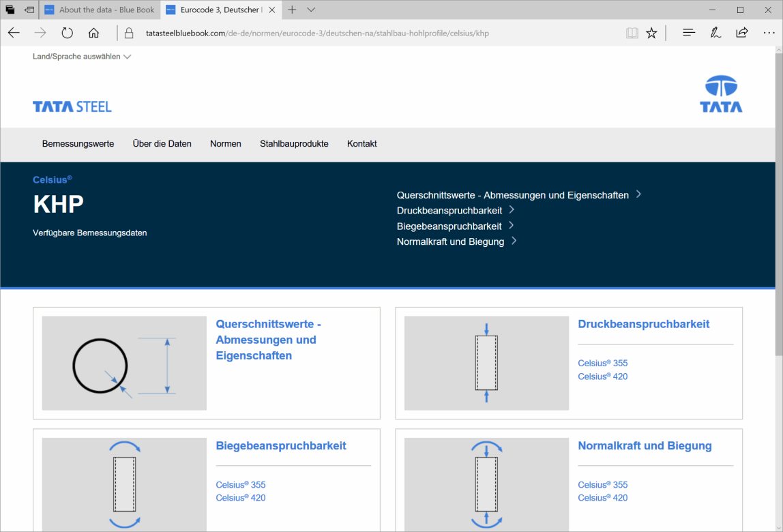Screen dimensions: 783x532
Task: Show tabs you've set aside
Action: point(10,10)
